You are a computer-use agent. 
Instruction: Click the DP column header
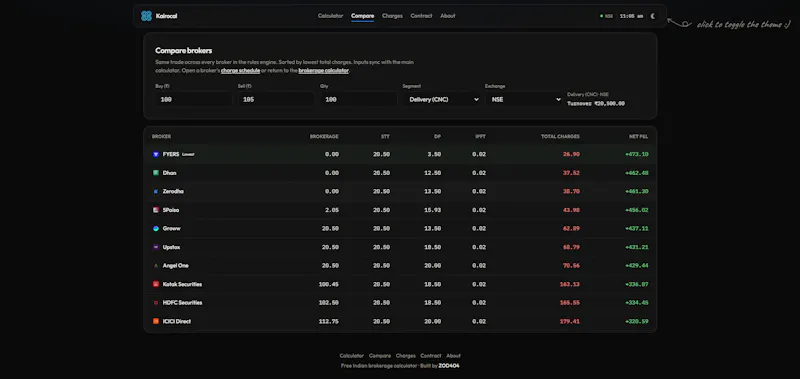(x=437, y=137)
